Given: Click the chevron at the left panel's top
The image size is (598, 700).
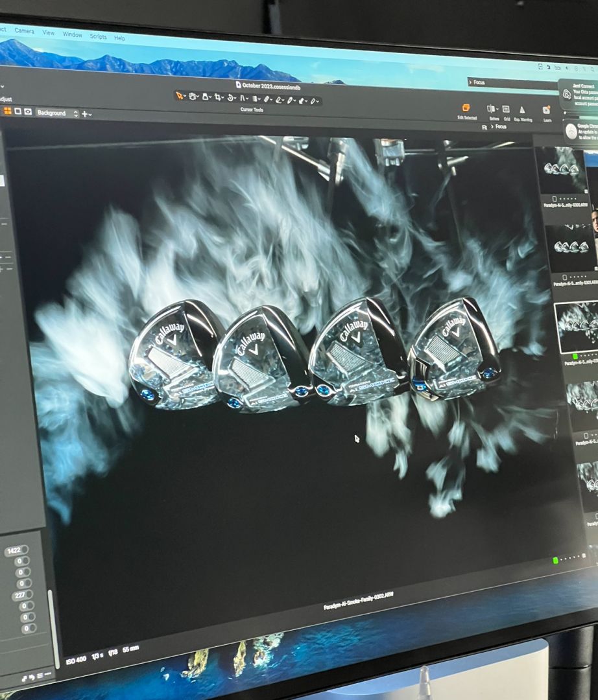Looking at the screenshot, I should (2, 86).
